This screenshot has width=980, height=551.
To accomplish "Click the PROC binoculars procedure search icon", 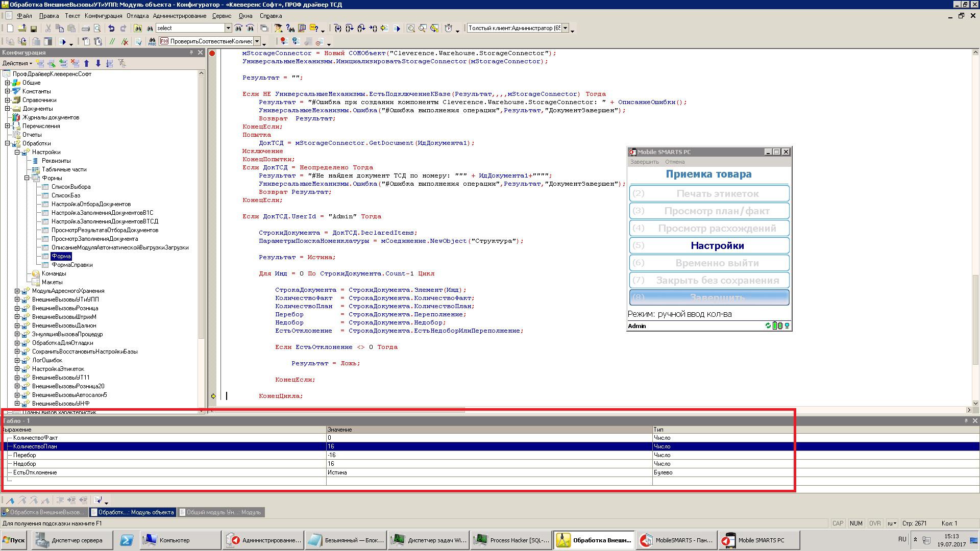I will (x=152, y=42).
